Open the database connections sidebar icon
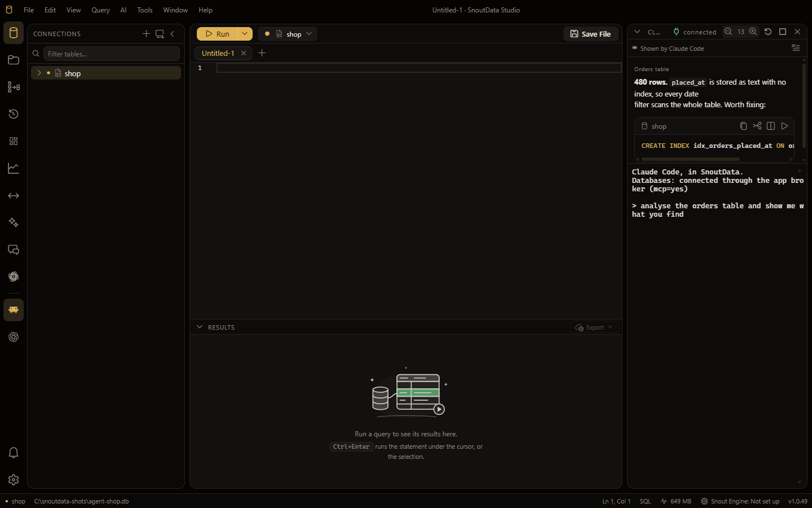This screenshot has width=812, height=508. [14, 33]
